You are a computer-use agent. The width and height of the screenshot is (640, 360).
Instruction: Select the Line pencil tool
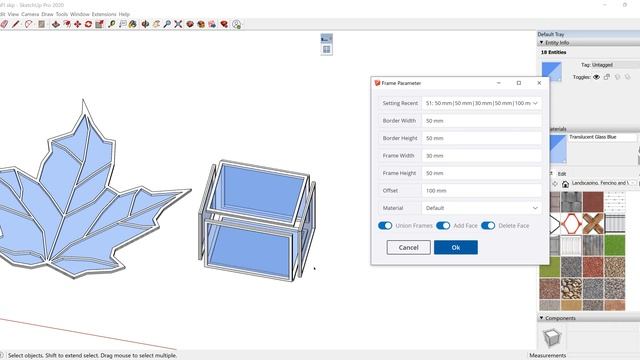(16, 24)
